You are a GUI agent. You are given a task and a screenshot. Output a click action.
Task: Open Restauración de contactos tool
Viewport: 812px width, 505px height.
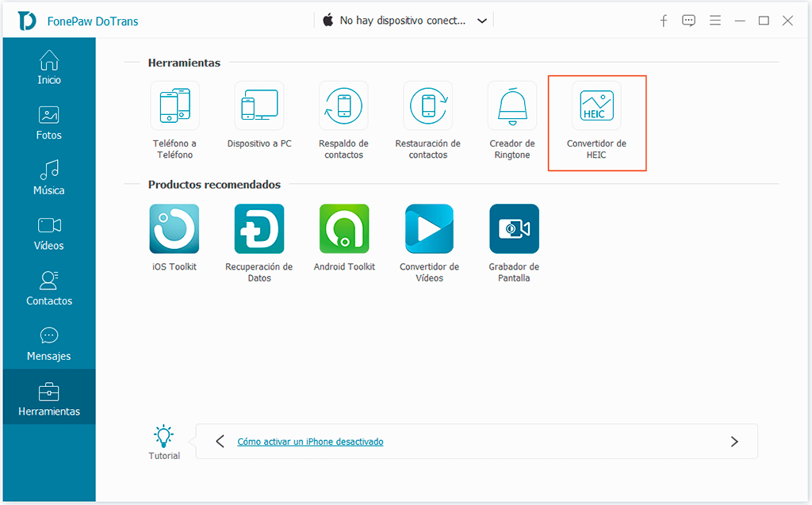[x=427, y=105]
